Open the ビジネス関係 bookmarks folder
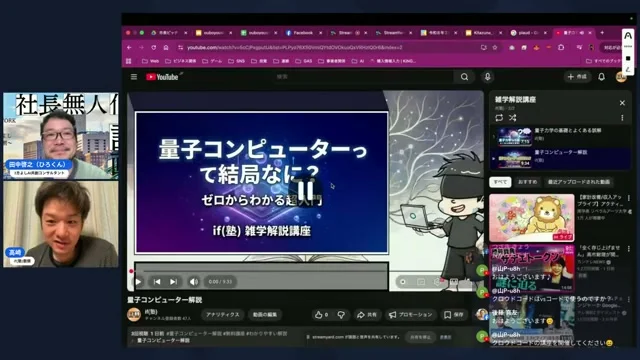640x360 pixels. click(x=181, y=61)
